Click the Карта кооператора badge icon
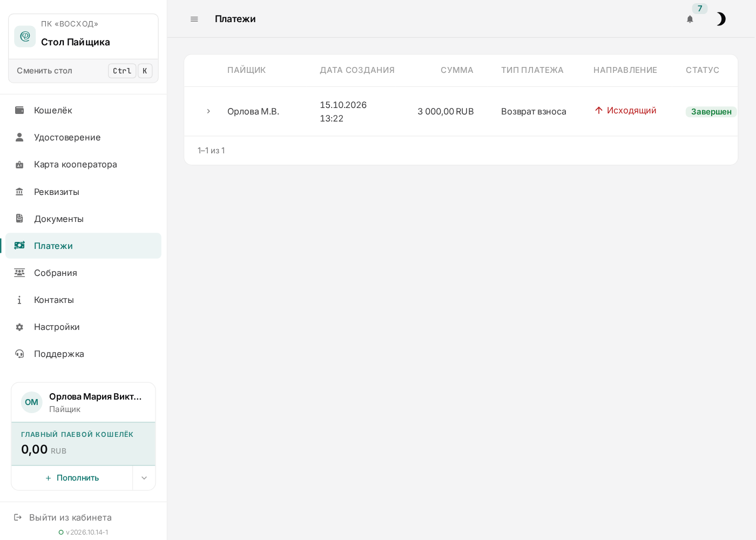Screen dimensions: 756x540 pyautogui.click(x=19, y=164)
